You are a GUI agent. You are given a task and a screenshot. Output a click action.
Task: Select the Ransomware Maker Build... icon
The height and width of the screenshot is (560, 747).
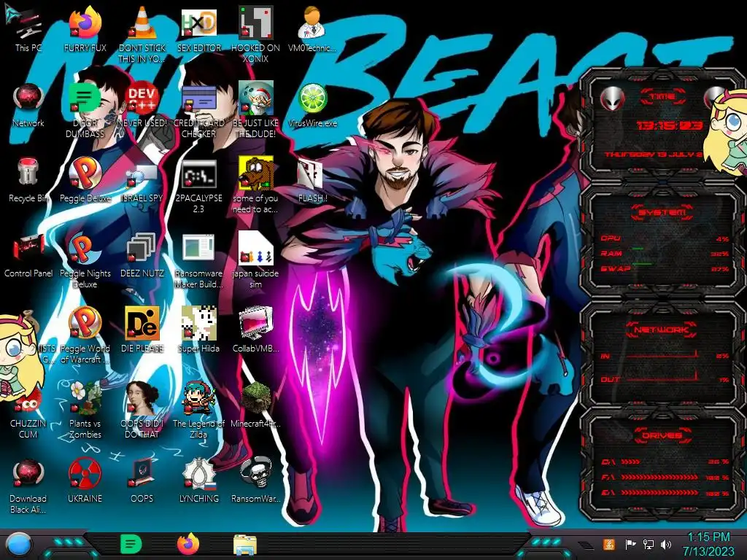(198, 261)
